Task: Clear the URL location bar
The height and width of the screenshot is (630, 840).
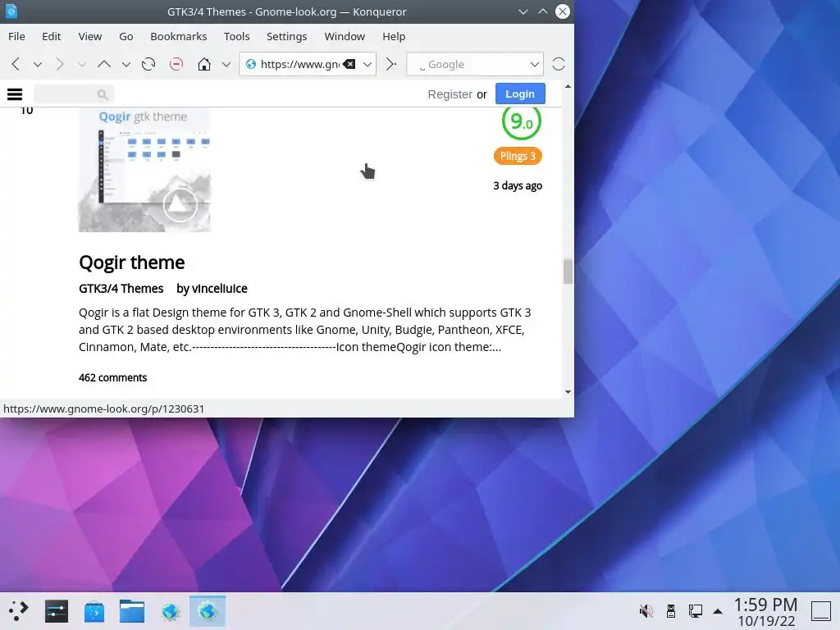Action: click(x=349, y=64)
